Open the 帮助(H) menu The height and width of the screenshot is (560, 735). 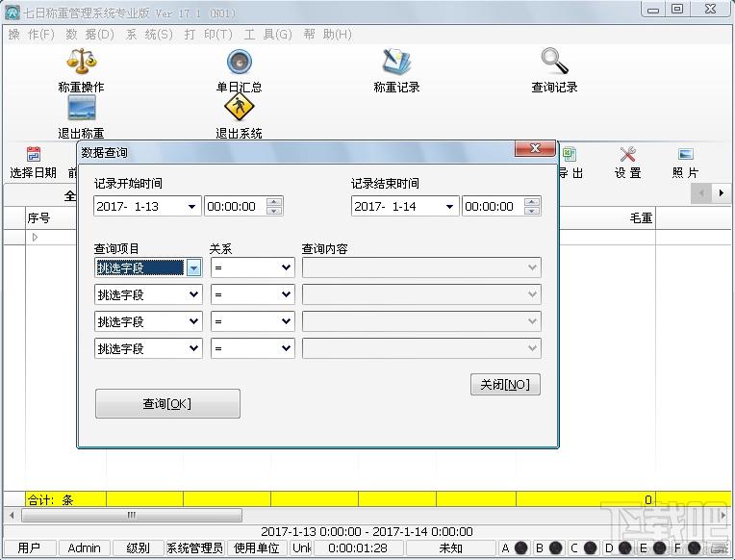point(328,35)
